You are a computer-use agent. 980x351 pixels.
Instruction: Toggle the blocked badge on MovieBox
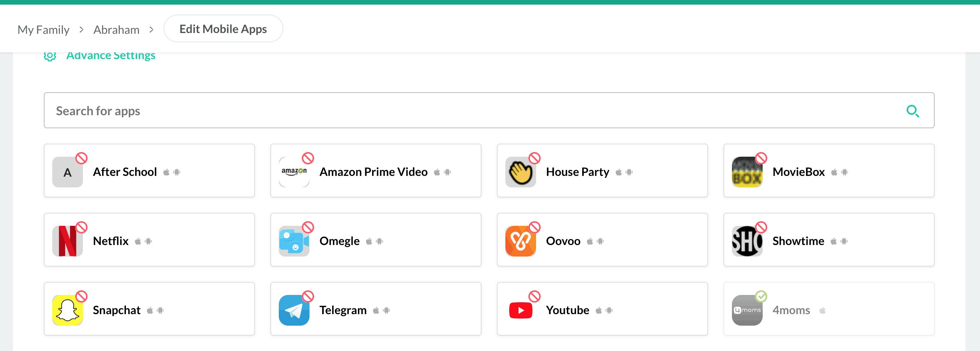[x=761, y=158]
